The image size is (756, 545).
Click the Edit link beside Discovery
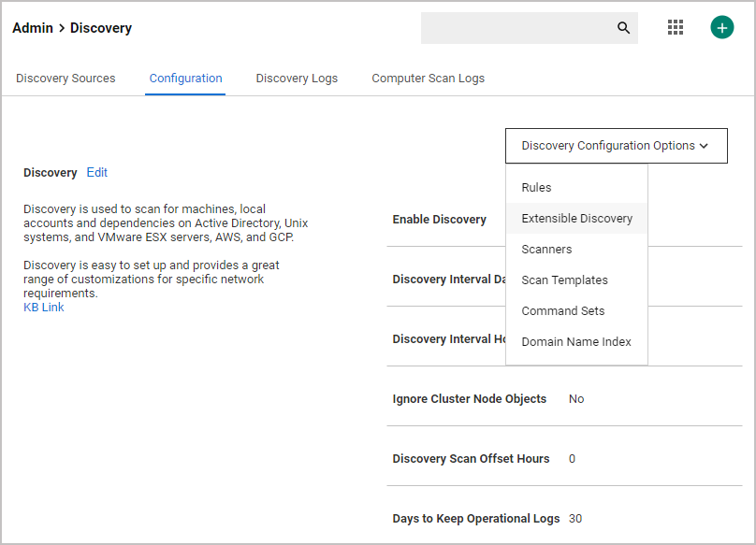[x=97, y=173]
